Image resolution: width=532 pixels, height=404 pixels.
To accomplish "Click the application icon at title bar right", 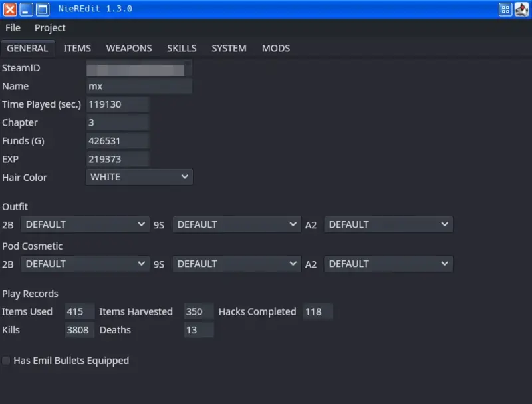I will pos(521,9).
